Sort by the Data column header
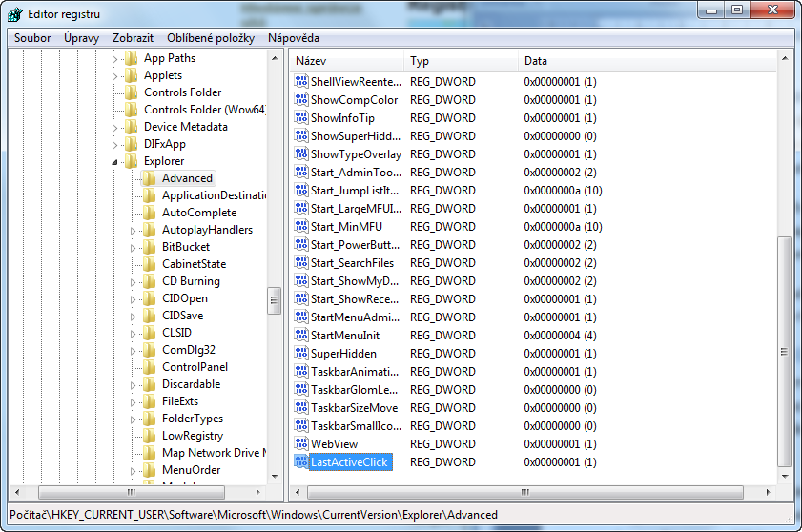Image resolution: width=802 pixels, height=532 pixels. pyautogui.click(x=648, y=61)
